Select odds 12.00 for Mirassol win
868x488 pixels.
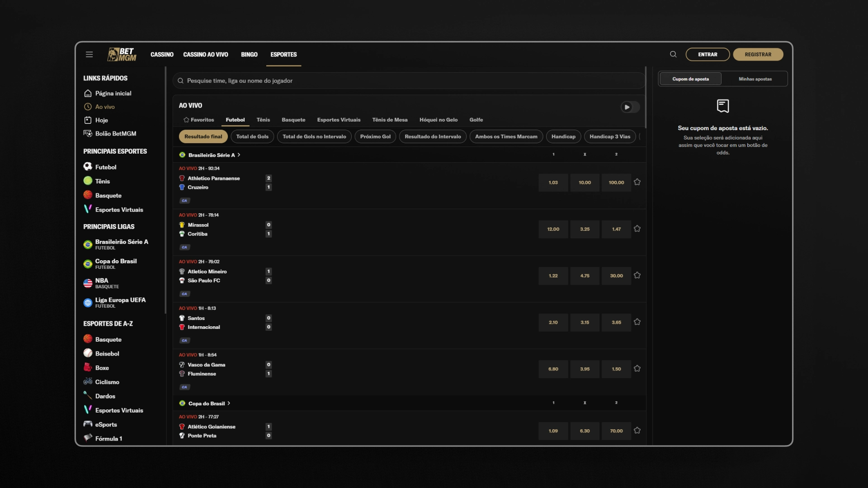click(553, 229)
